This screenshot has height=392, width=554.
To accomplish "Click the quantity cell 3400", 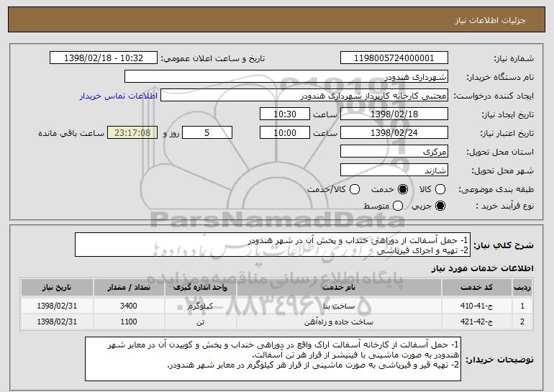I will click(x=129, y=306).
